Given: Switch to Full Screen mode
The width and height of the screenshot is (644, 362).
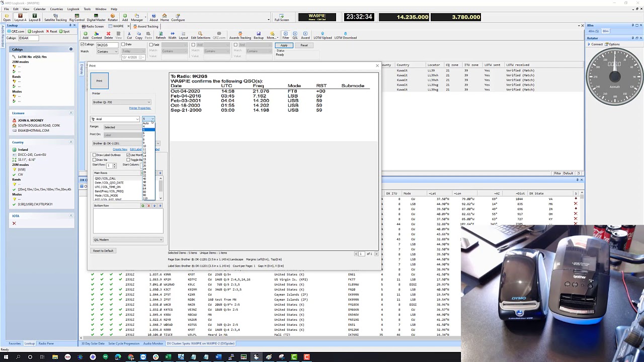Looking at the screenshot, I should [x=282, y=18].
